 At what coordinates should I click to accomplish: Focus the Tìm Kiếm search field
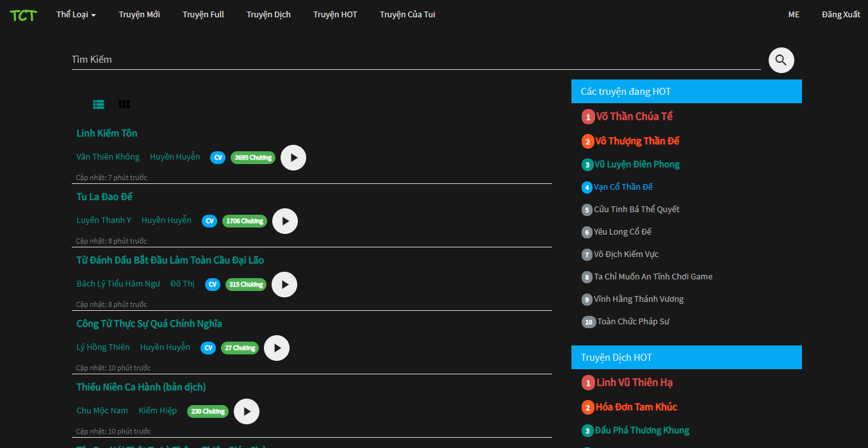pos(416,60)
